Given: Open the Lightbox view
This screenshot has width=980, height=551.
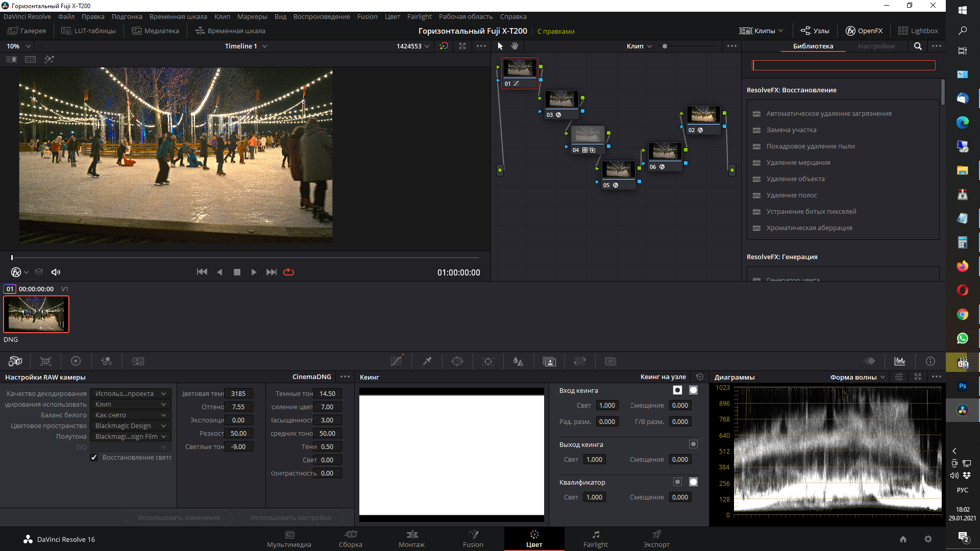Looking at the screenshot, I should click(918, 31).
